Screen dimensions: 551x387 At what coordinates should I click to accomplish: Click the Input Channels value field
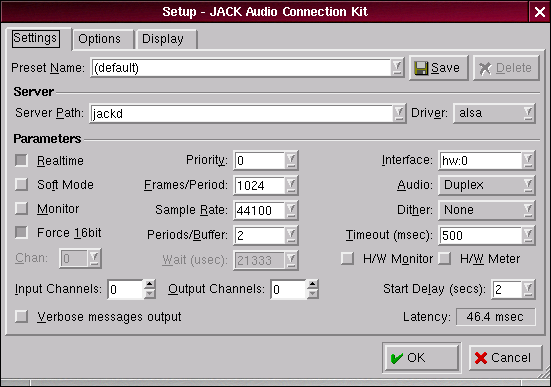click(126, 289)
